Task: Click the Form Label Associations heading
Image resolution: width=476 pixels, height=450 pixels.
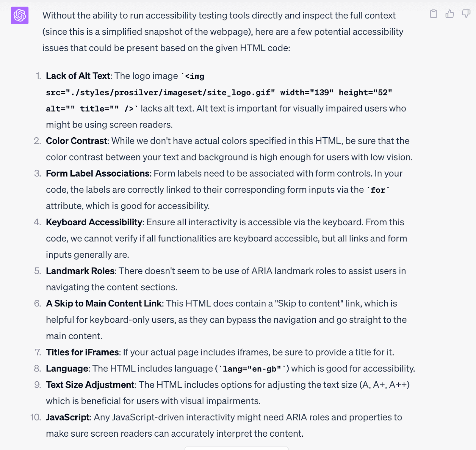Action: [98, 173]
